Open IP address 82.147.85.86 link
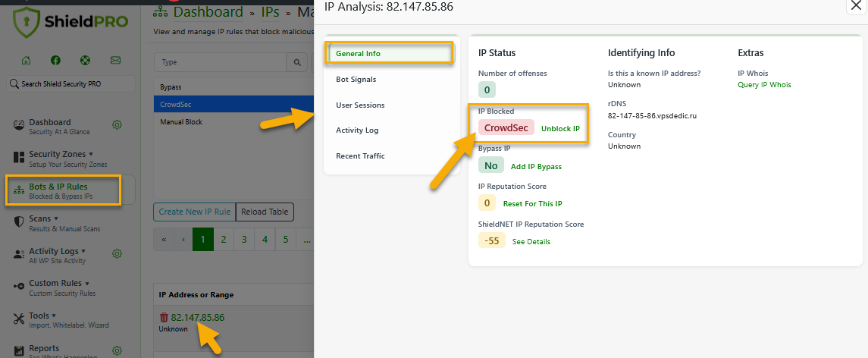The width and height of the screenshot is (868, 358). coord(198,318)
